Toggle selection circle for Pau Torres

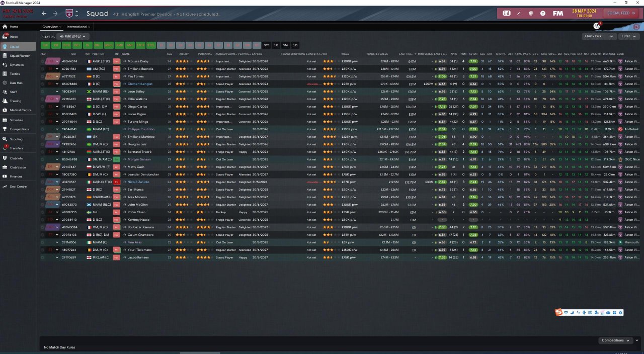[x=43, y=76]
